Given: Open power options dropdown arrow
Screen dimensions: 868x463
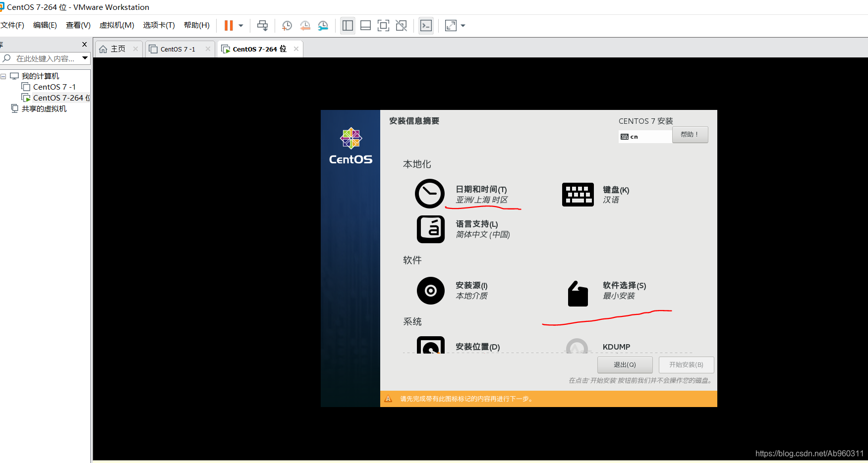Looking at the screenshot, I should pos(241,25).
